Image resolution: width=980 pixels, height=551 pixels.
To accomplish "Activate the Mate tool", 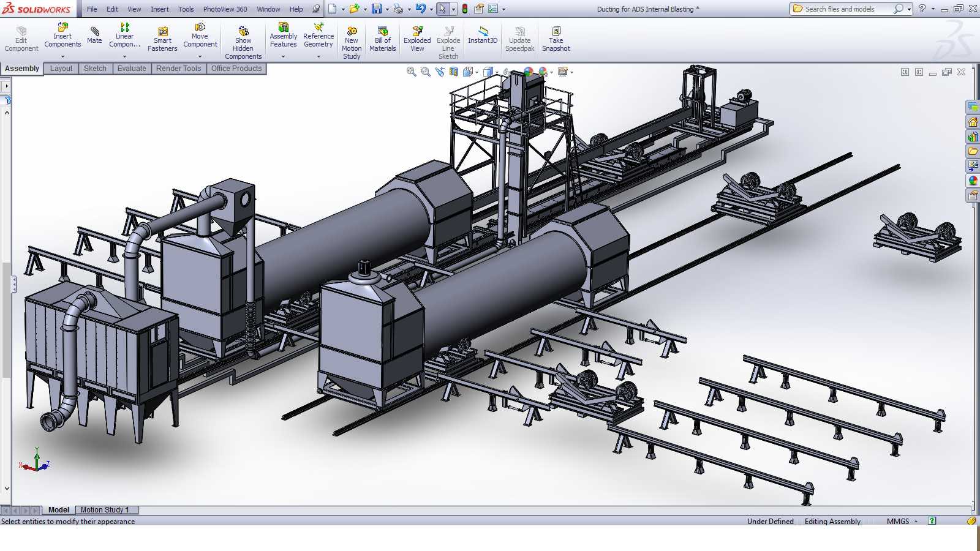I will pos(94,35).
